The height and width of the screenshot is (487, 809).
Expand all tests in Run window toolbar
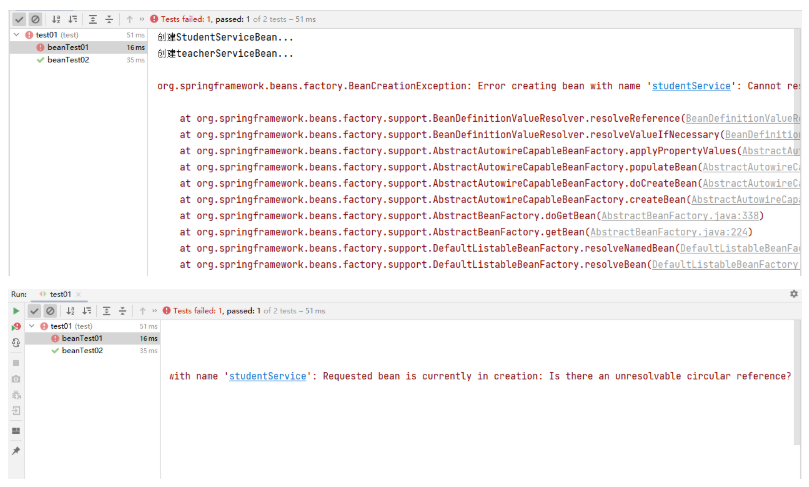click(106, 311)
